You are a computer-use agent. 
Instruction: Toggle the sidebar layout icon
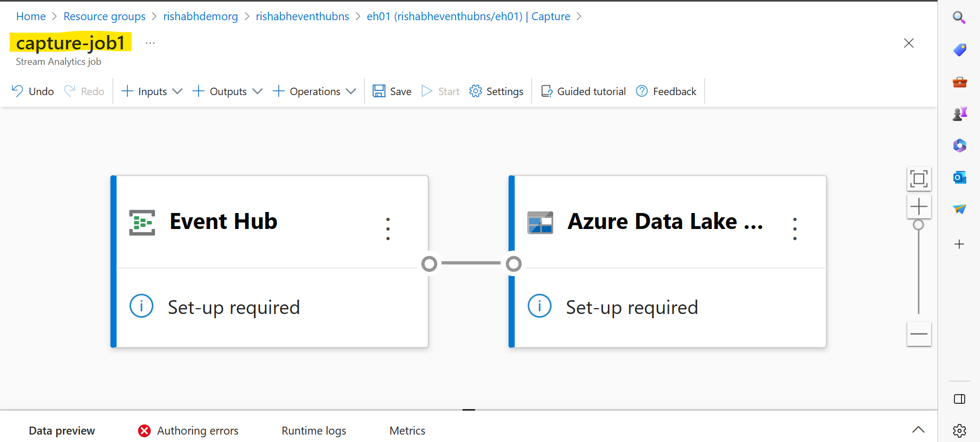pos(959,399)
